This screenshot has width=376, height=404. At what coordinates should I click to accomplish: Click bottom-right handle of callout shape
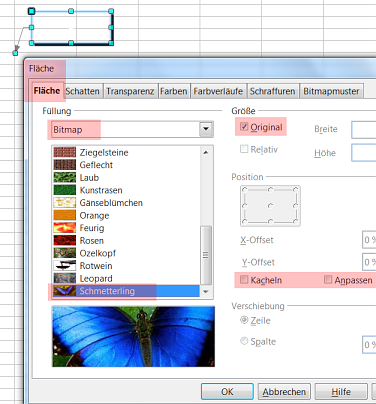pyautogui.click(x=111, y=43)
